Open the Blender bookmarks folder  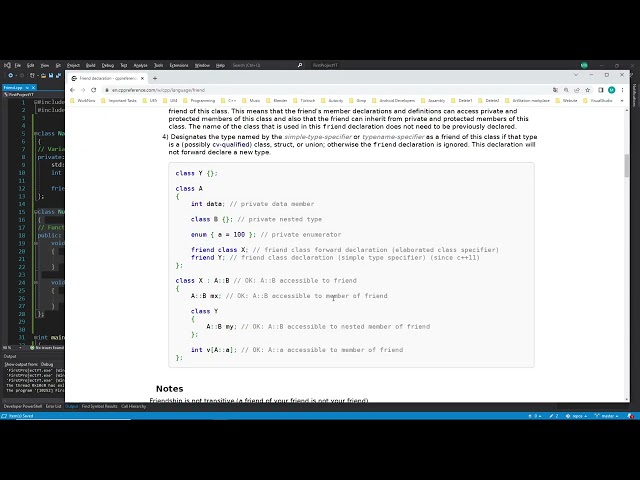[277, 100]
